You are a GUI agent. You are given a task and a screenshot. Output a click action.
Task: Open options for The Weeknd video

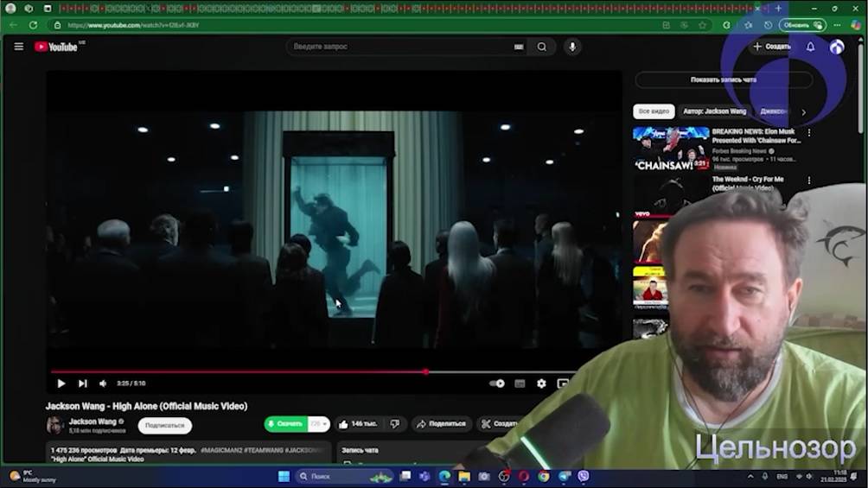(x=808, y=181)
